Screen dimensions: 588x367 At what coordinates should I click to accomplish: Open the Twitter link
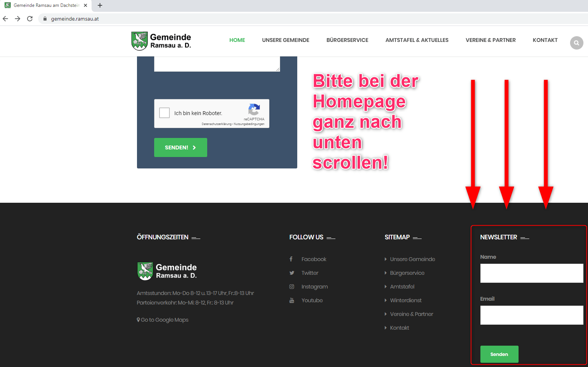click(x=310, y=273)
